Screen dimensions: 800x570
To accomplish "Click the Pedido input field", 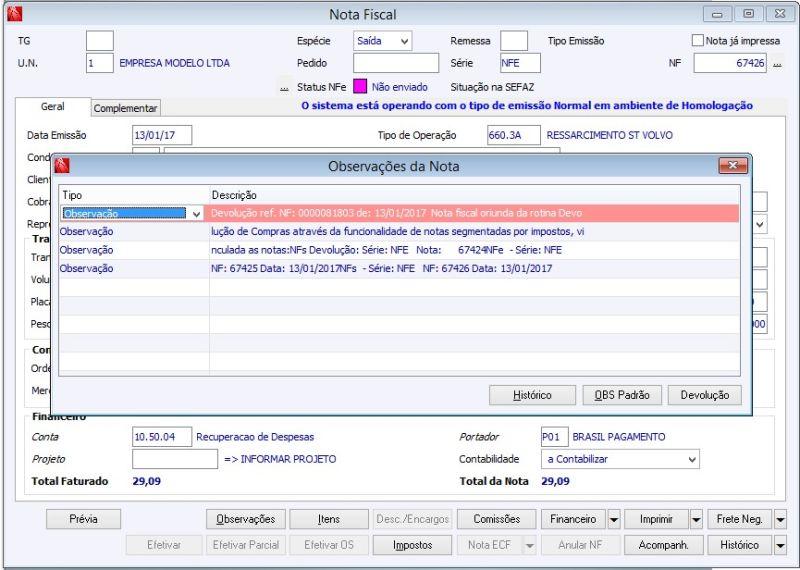I will coord(396,63).
